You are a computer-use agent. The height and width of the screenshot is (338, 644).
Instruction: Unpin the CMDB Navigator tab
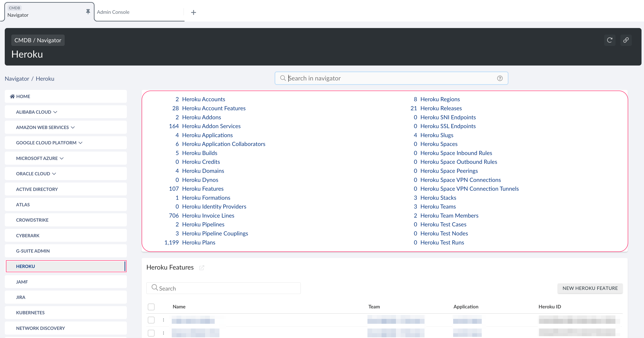[x=88, y=12]
